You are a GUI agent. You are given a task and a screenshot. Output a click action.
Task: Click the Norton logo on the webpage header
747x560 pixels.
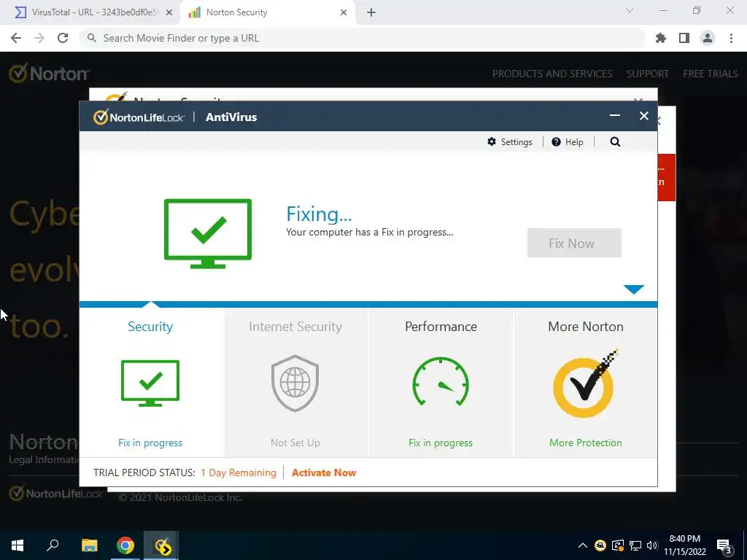tap(49, 74)
